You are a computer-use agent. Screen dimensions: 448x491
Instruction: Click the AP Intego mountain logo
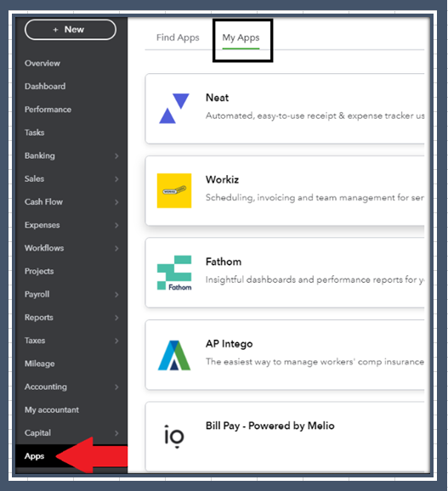174,355
